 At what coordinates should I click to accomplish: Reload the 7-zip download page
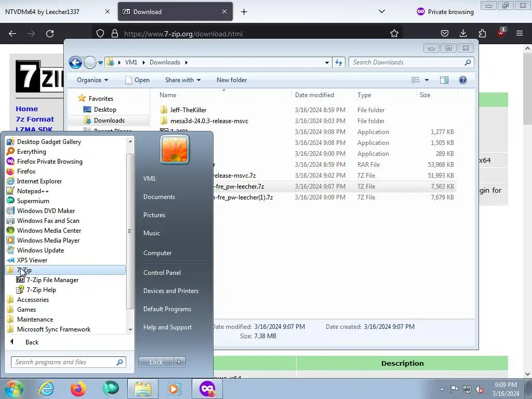coord(50,33)
